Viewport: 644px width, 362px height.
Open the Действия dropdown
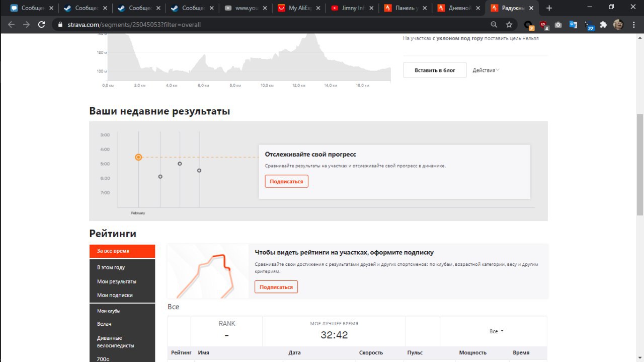pos(486,70)
